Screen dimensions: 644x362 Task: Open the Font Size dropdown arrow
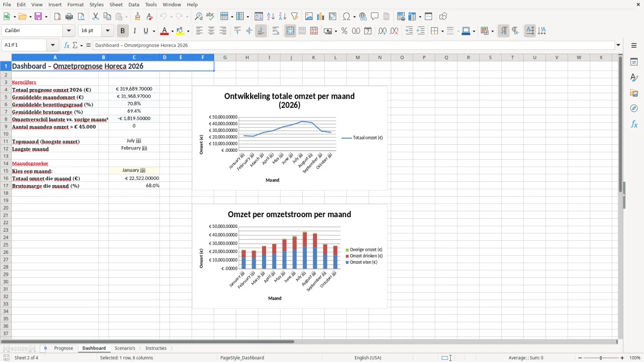[108, 31]
